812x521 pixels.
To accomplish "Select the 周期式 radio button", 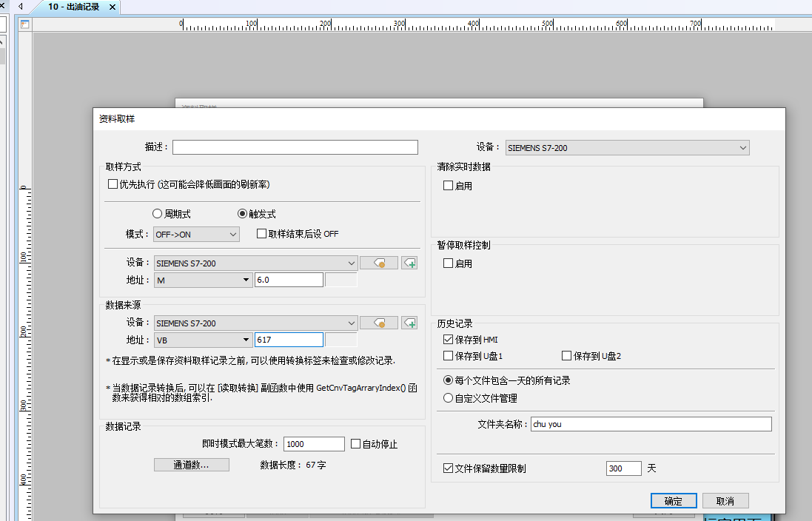I will (157, 214).
